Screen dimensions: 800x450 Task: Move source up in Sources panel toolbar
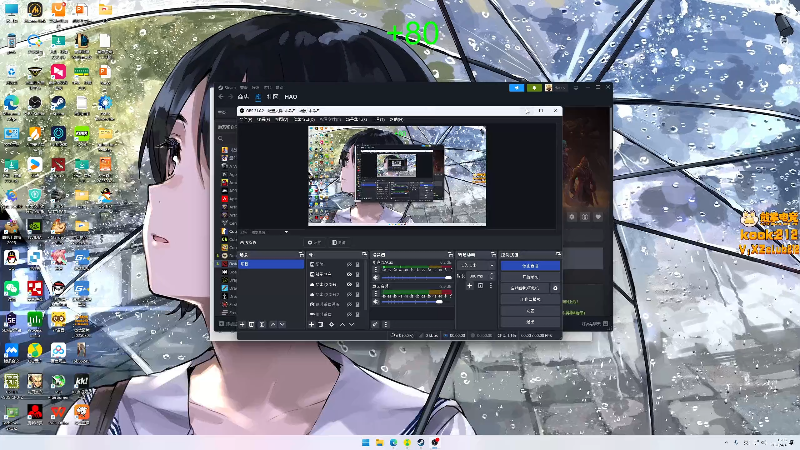tap(342, 324)
